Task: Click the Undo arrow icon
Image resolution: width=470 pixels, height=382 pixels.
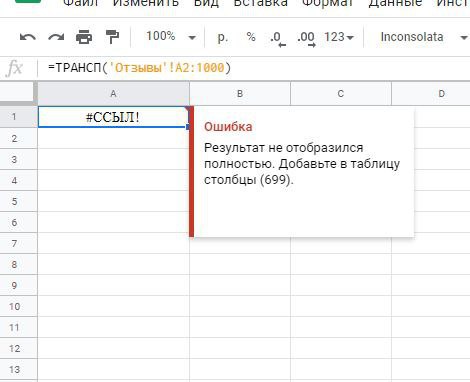Action: pyautogui.click(x=28, y=37)
